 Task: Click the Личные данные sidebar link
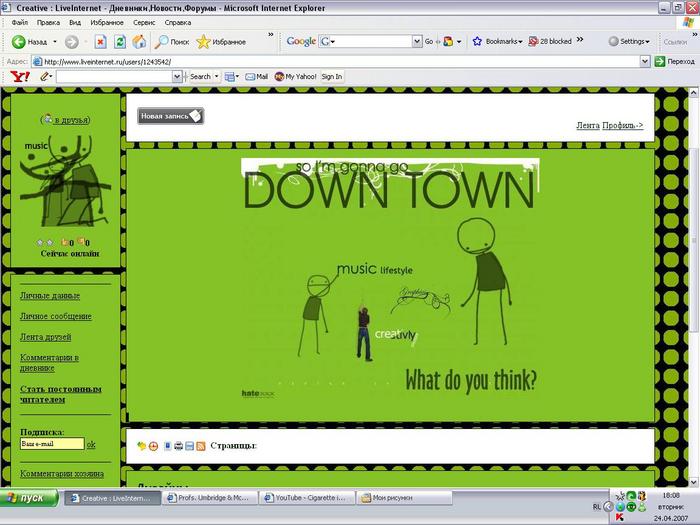point(50,296)
